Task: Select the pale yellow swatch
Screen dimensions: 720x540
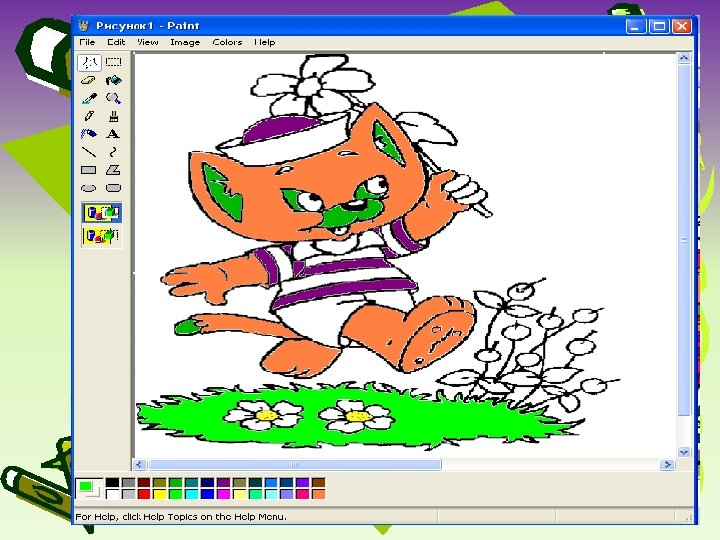Action: [240, 494]
